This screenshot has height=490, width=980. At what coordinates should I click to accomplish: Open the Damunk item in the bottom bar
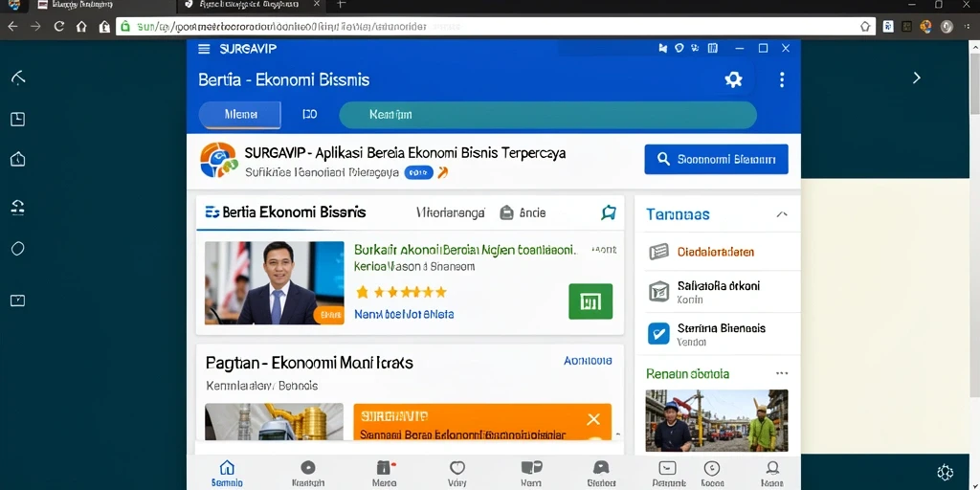(x=668, y=474)
